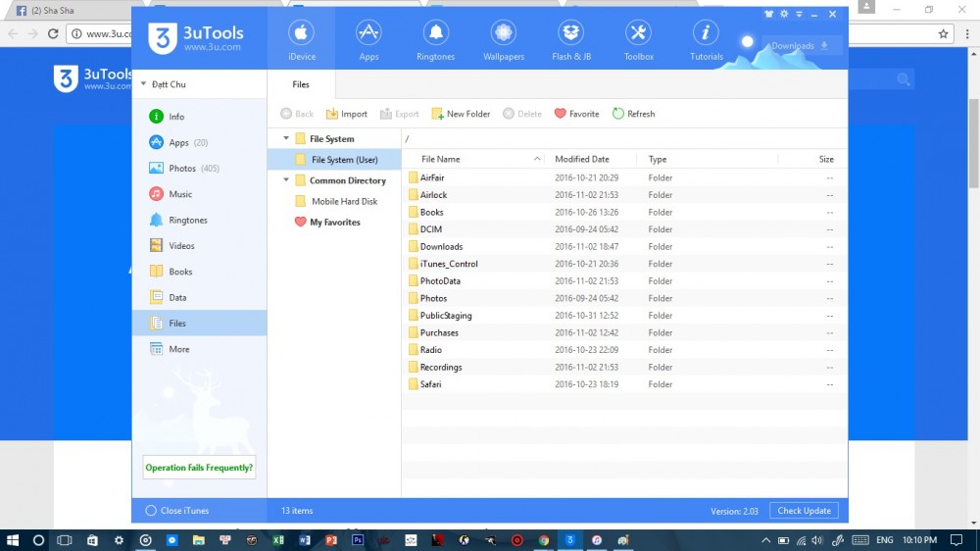Click the Windows Start button
Image resolution: width=980 pixels, height=551 pixels.
(x=12, y=540)
